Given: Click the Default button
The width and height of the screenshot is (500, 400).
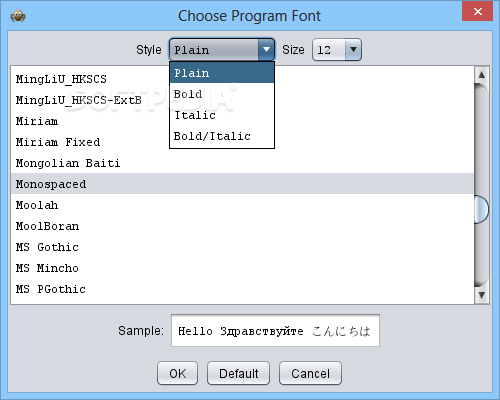Looking at the screenshot, I should coord(238,373).
